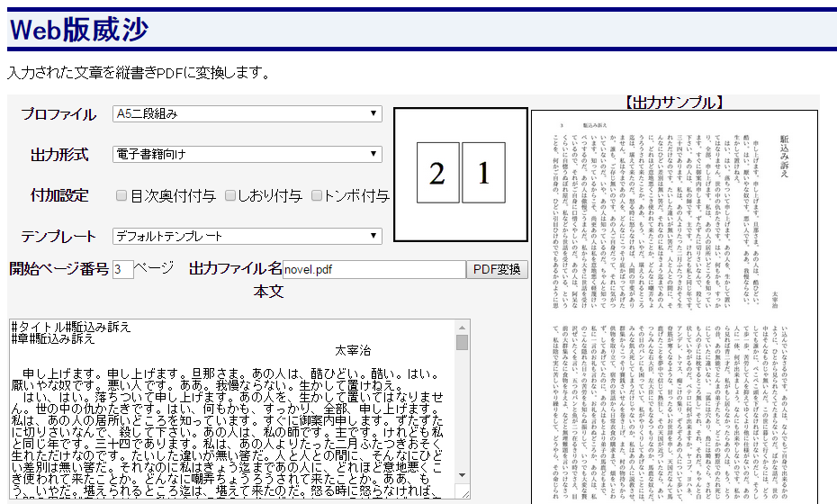Click the 太宰治 author line in text area

point(353,351)
